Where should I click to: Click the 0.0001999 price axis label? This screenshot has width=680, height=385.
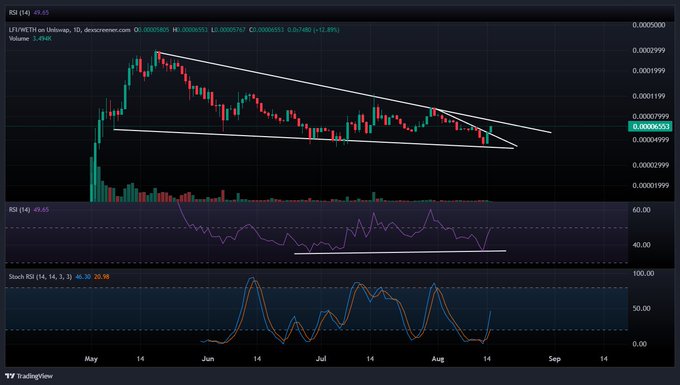click(649, 71)
